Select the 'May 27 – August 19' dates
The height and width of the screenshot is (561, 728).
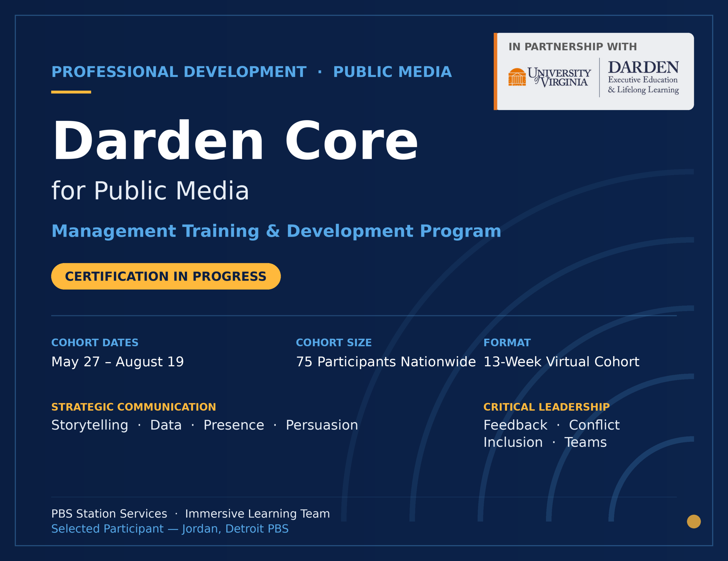[x=117, y=362]
